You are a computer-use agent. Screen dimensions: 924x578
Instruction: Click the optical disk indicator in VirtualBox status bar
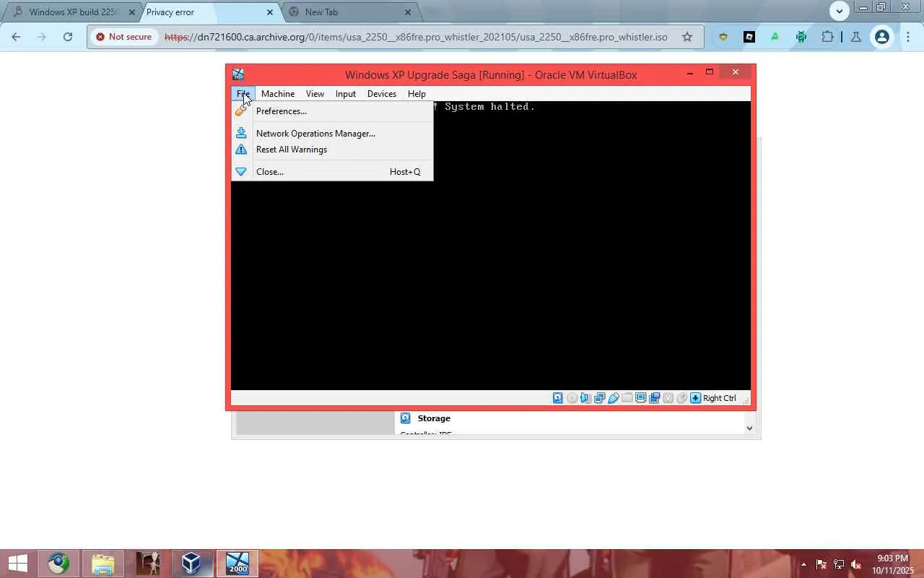pyautogui.click(x=572, y=398)
